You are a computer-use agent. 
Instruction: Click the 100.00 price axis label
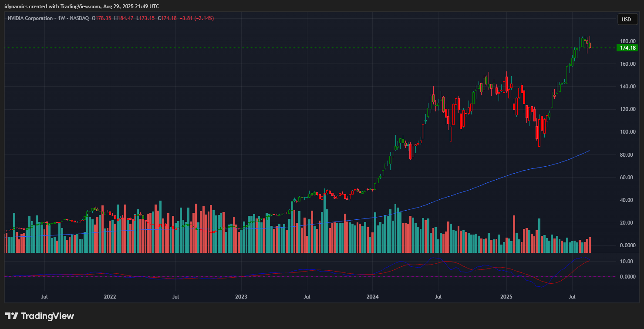click(x=628, y=132)
